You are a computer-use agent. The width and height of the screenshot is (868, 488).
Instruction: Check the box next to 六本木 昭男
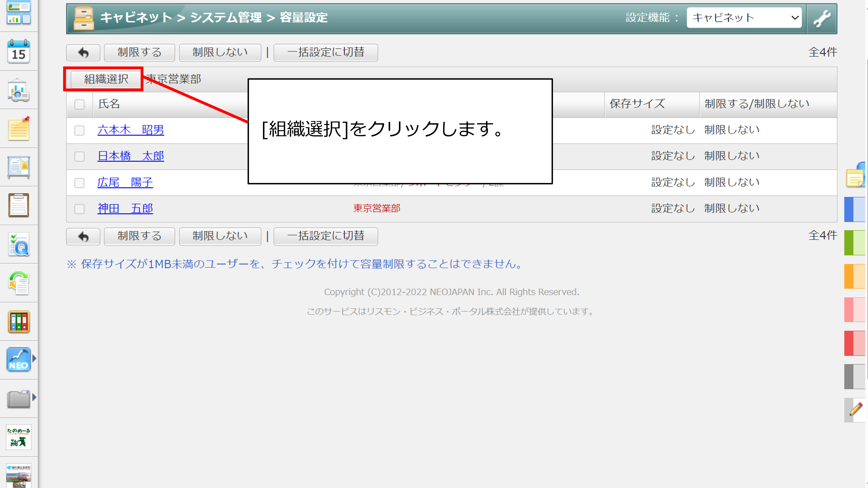click(x=80, y=130)
